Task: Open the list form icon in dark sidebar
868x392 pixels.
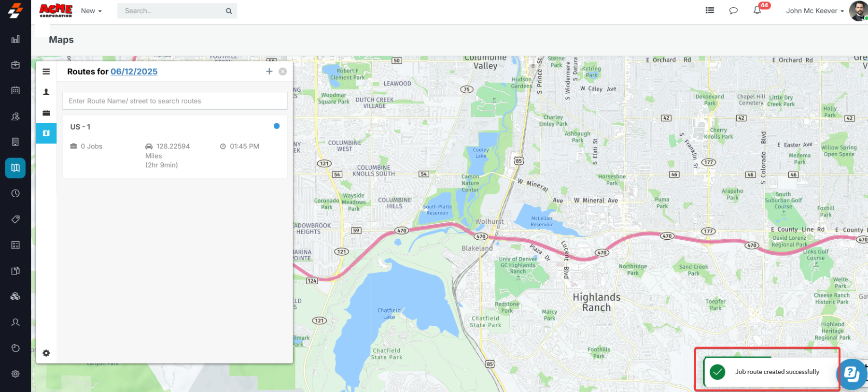Action: point(15,245)
